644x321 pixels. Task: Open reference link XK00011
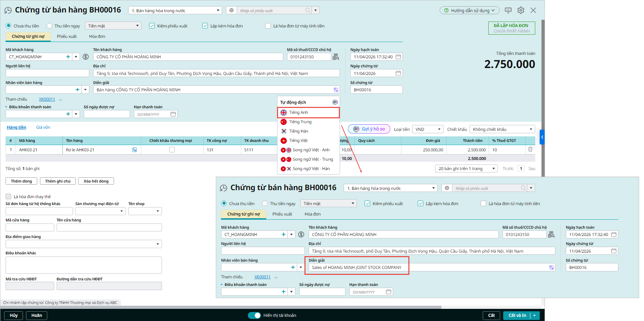point(47,99)
